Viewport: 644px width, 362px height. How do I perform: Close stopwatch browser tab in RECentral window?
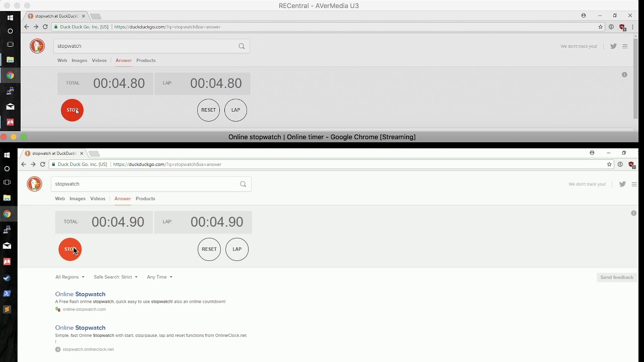tap(84, 16)
